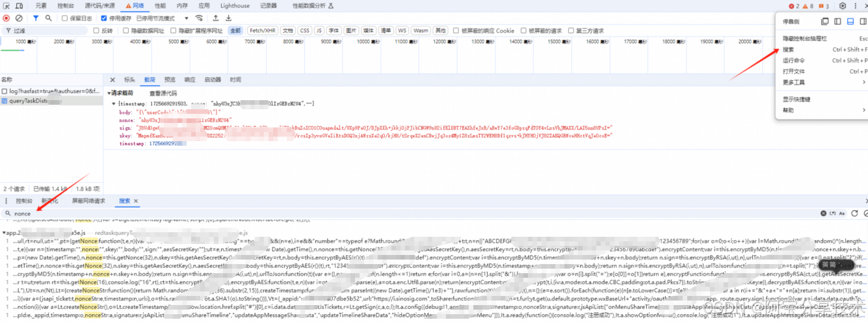The width and height of the screenshot is (868, 322).
Task: Switch to the 元素 panel tab
Action: click(40, 6)
